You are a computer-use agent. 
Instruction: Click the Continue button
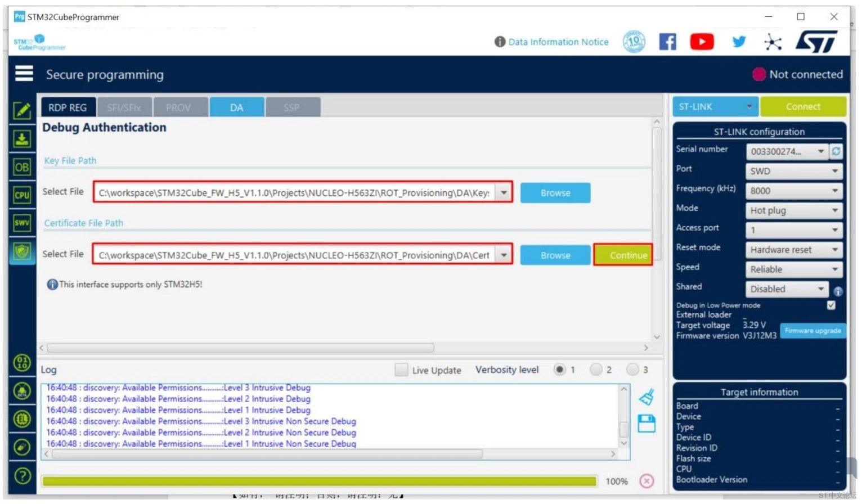(623, 255)
